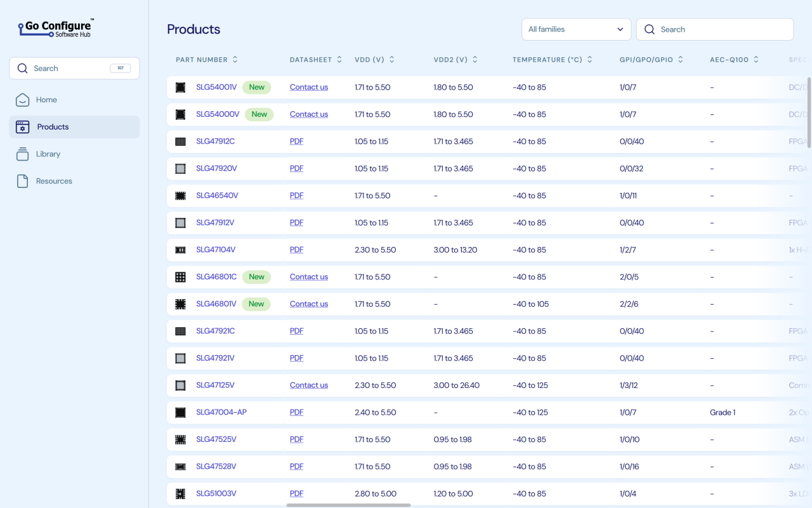
Task: Sort by Temperature (°C) column arrows
Action: click(x=590, y=60)
